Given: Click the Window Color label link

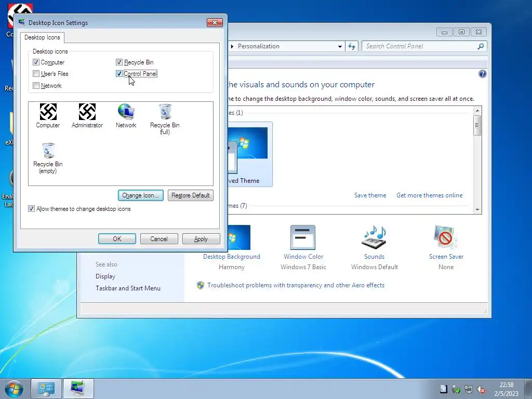Looking at the screenshot, I should click(303, 257).
